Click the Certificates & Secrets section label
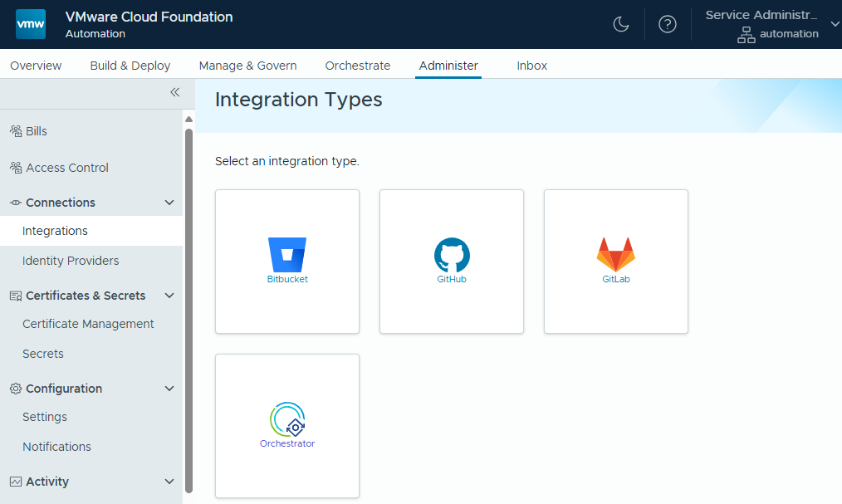Screen dimensions: 842x504 pos(86,296)
